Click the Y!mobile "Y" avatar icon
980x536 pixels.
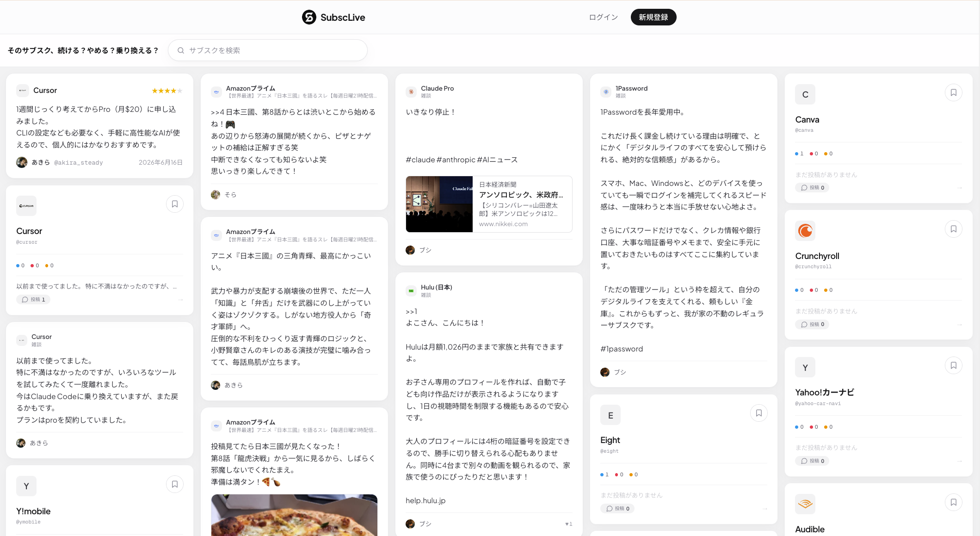[26, 486]
